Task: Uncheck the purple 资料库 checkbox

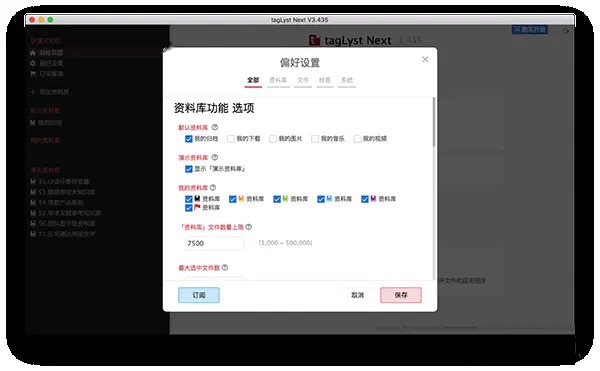Action: point(365,199)
